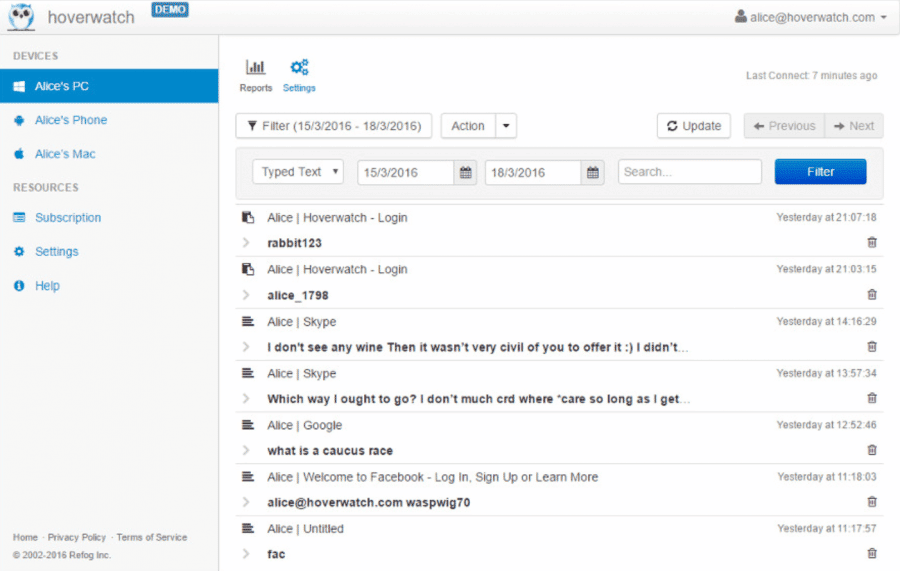Viewport: 900px width, 571px height.
Task: Open the Action dropdown arrow
Action: pyautogui.click(x=506, y=126)
